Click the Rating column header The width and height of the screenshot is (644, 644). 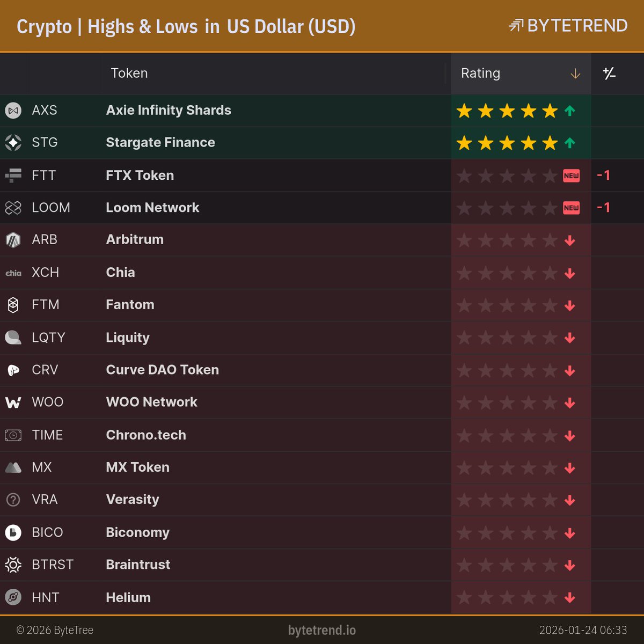tap(521, 74)
